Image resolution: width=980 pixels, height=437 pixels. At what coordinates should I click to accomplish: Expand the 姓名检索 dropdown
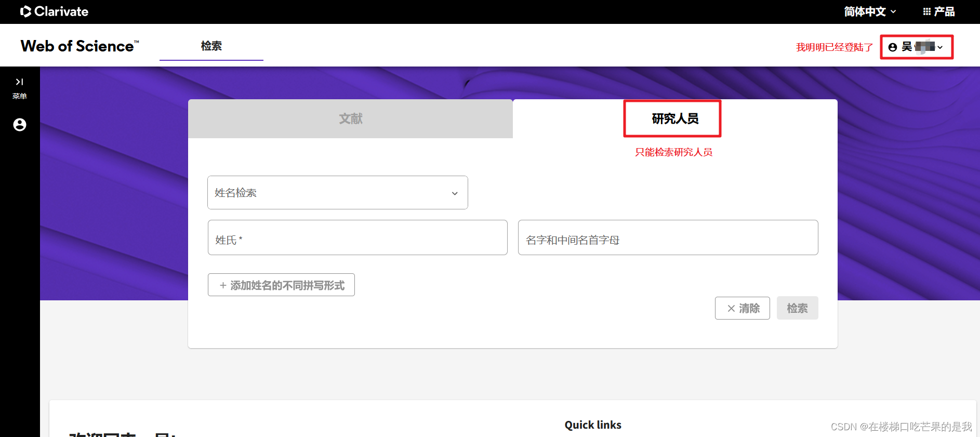tap(338, 193)
